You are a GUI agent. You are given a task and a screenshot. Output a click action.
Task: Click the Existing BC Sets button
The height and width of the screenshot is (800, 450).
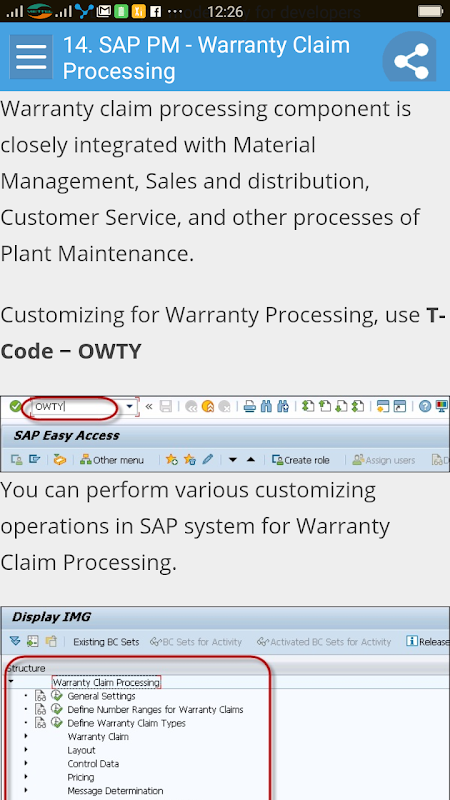coord(106,642)
